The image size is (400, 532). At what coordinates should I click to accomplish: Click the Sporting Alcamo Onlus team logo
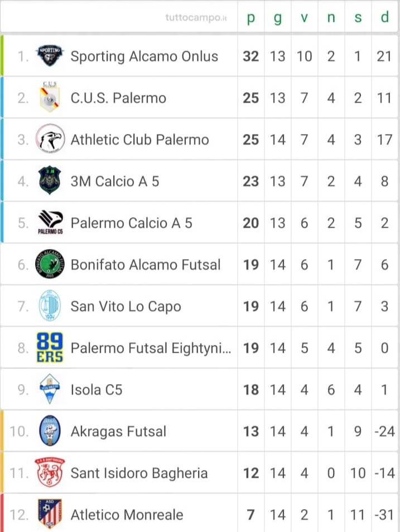pos(50,56)
